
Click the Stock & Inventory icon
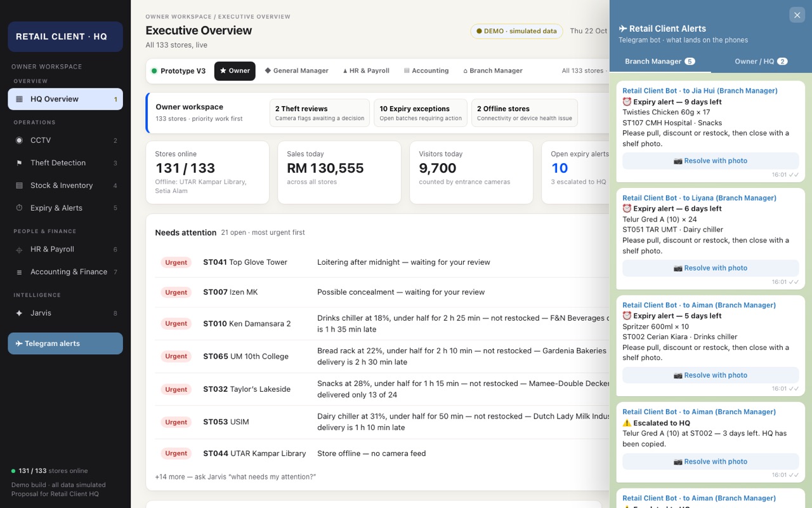point(19,185)
